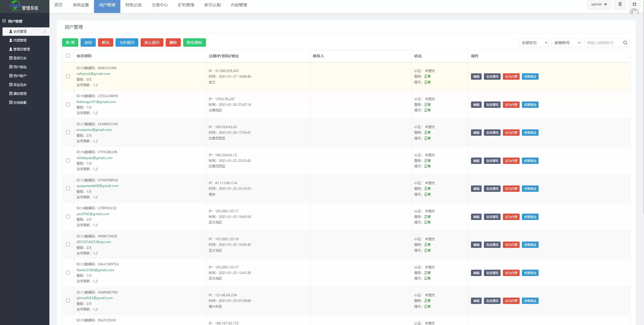Switch to the 矿机管理 top tab
Screen dimensions: 644x325
186,5
